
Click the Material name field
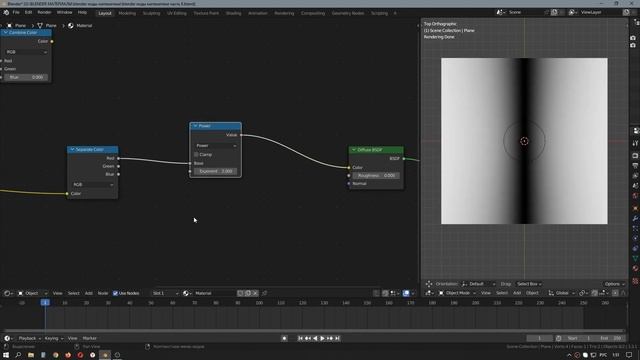214,293
